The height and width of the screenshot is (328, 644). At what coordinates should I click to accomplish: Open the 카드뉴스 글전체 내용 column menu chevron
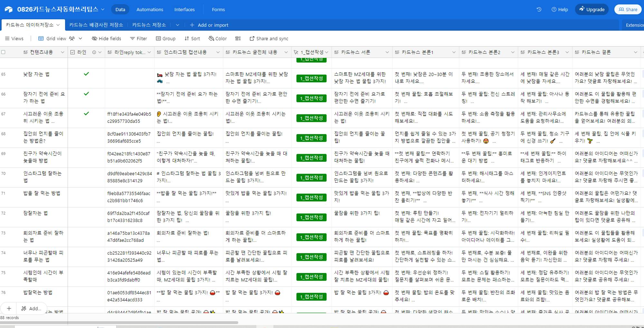coord(286,52)
